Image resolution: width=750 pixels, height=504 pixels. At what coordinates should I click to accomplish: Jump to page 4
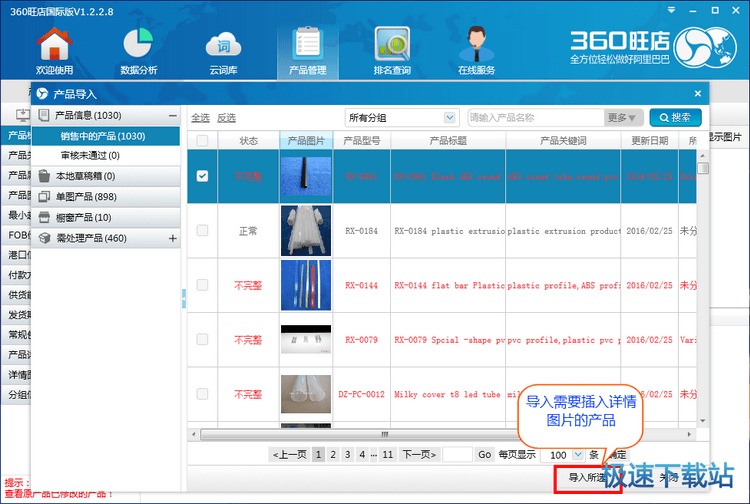pos(362,455)
